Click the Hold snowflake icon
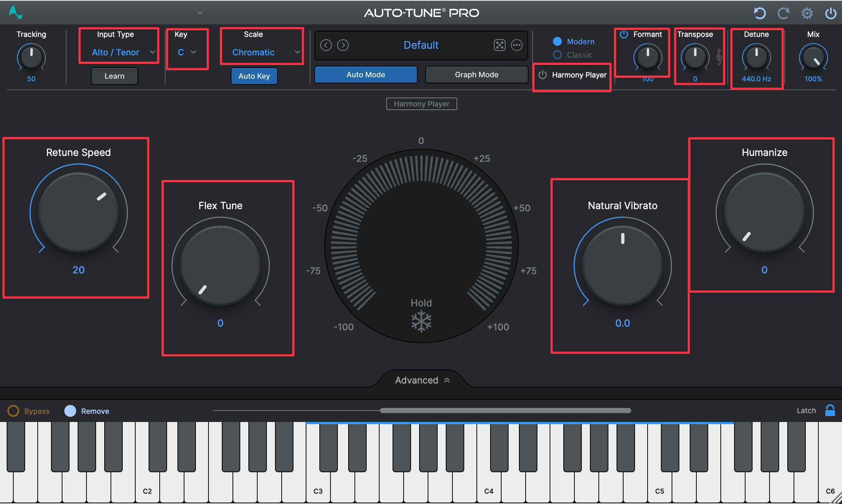This screenshot has width=842, height=504. tap(421, 321)
